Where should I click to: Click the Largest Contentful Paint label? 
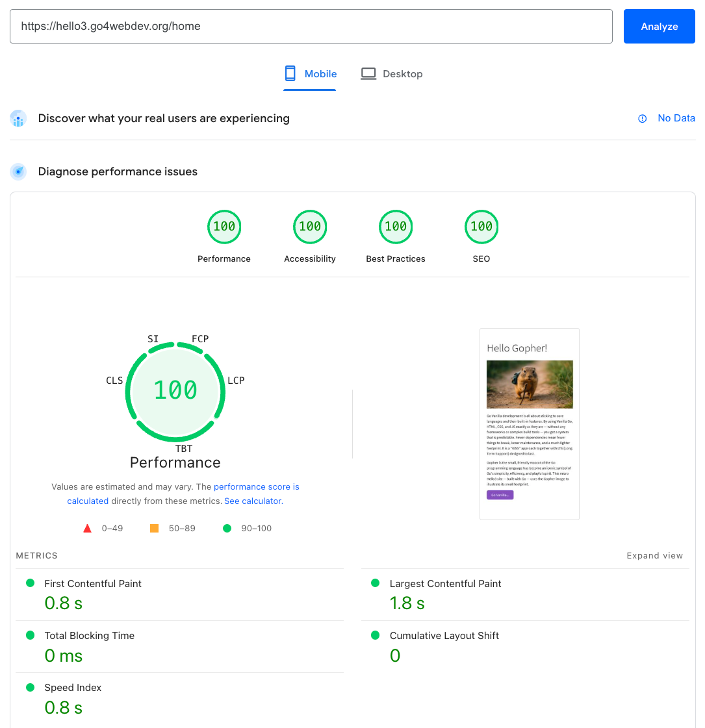445,584
